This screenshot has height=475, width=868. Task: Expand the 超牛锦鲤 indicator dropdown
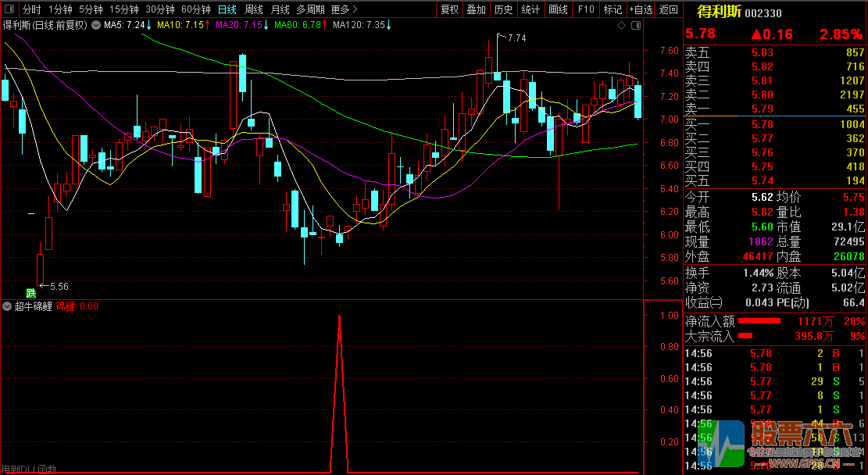(8, 306)
